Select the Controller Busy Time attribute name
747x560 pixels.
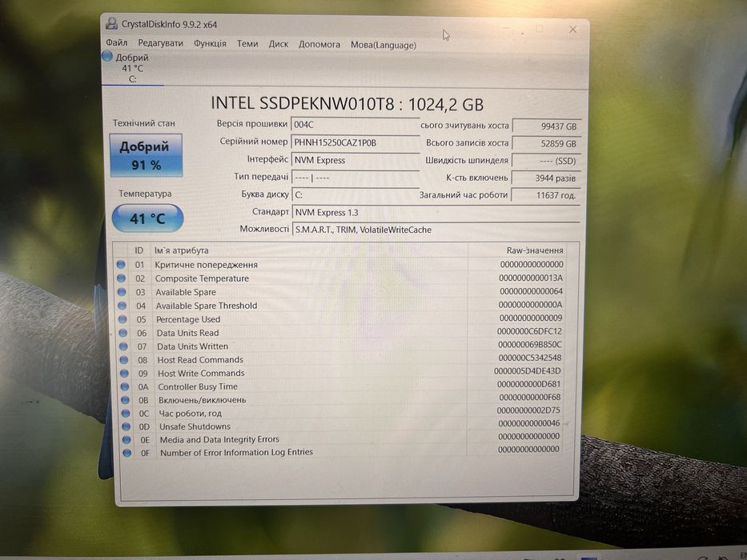(x=198, y=386)
